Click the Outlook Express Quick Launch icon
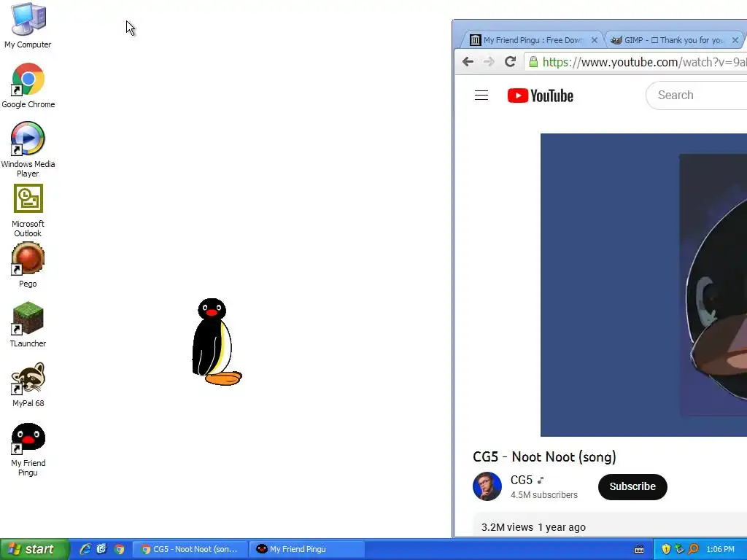This screenshot has width=747, height=560. [102, 549]
